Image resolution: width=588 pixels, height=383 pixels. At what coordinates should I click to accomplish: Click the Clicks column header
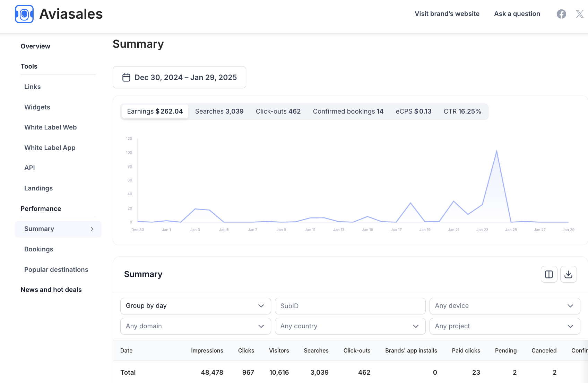[x=246, y=351]
